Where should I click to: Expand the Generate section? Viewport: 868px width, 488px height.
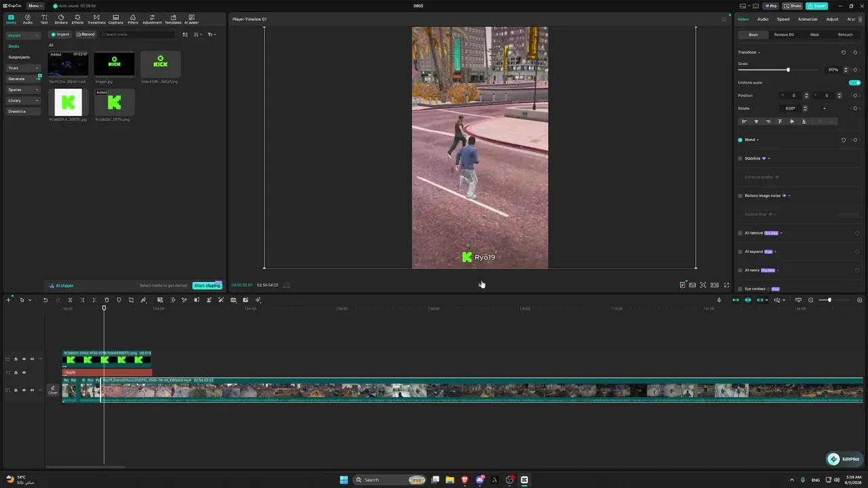(23, 79)
